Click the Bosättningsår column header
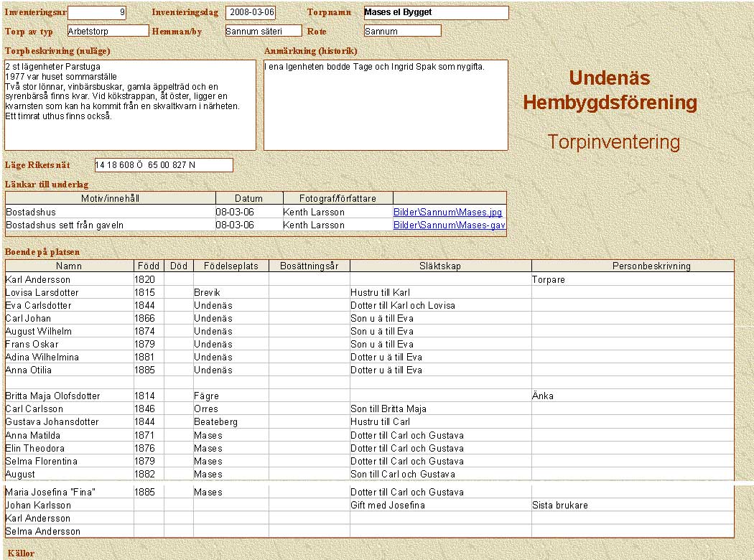 (309, 266)
